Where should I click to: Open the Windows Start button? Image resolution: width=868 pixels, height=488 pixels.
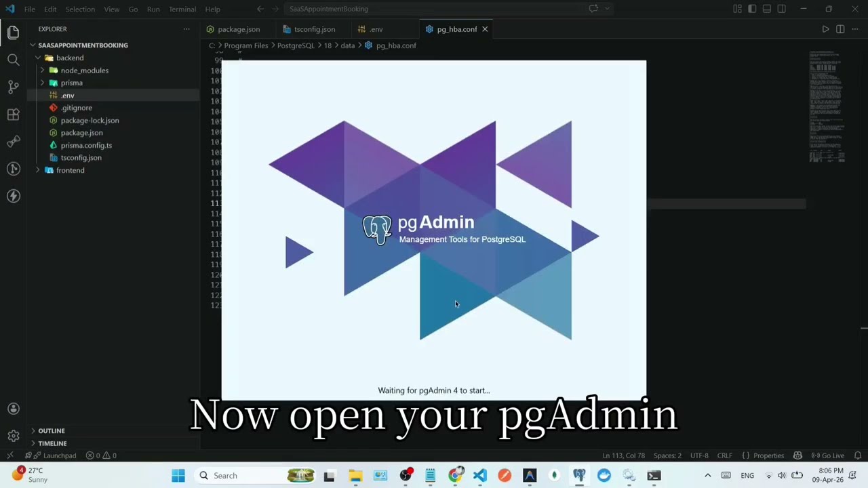[178, 476]
